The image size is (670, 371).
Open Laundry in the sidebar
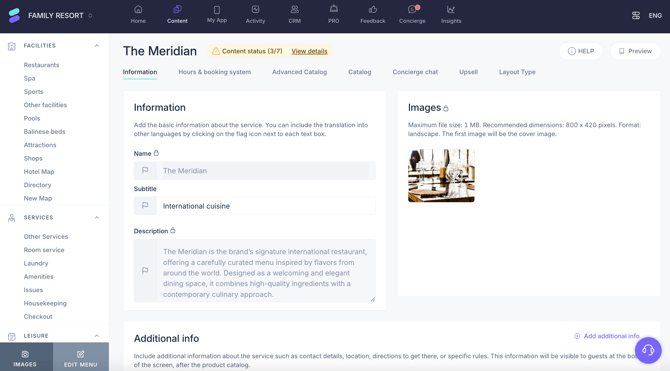[36, 263]
